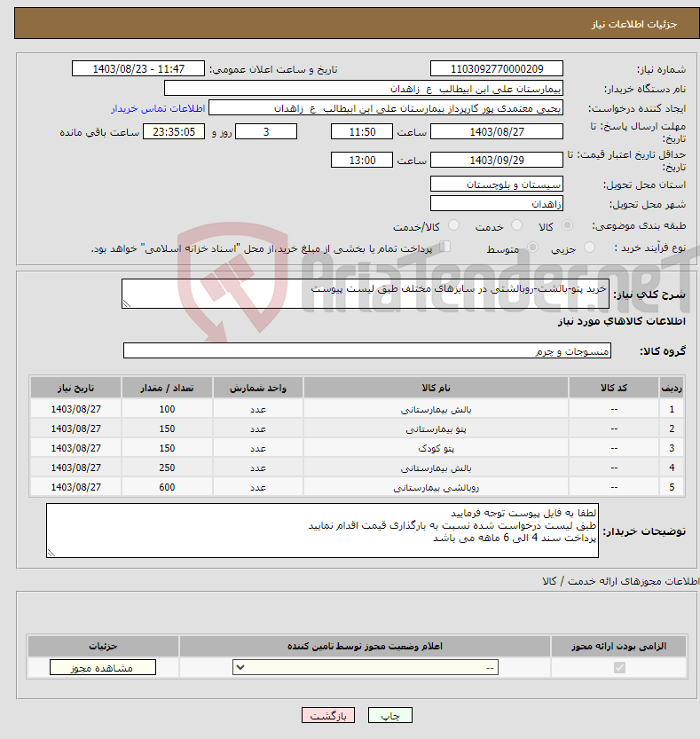Click the buyer notes text area
This screenshot has width=700, height=739.
tap(322, 531)
